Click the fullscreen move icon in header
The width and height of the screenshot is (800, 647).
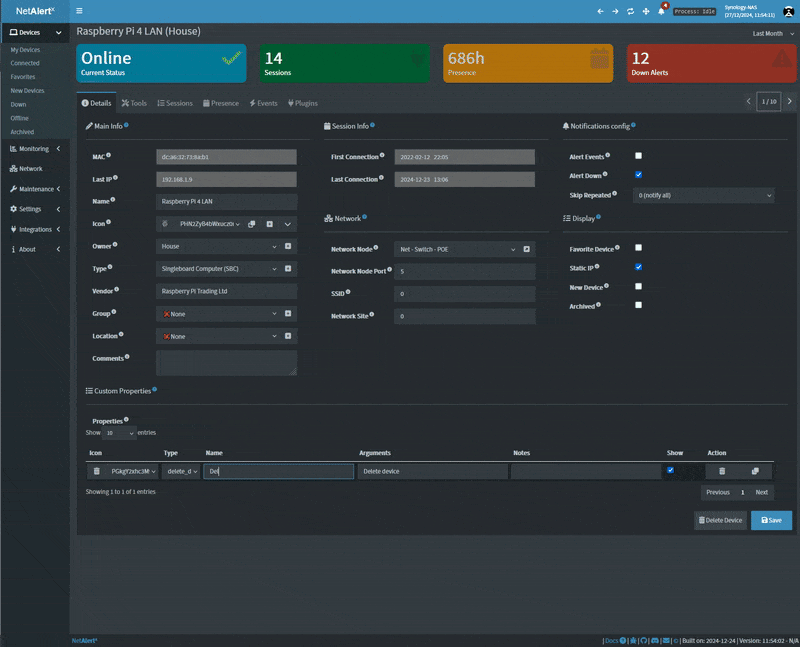pos(646,11)
